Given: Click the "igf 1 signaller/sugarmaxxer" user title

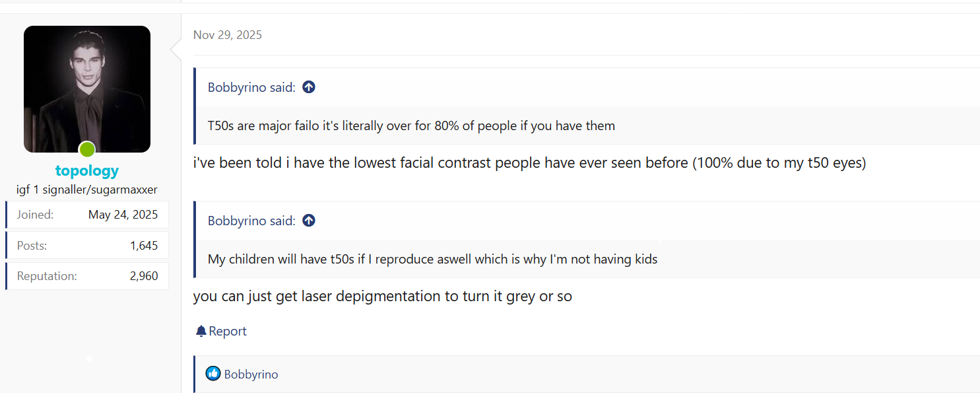Looking at the screenshot, I should click(87, 190).
